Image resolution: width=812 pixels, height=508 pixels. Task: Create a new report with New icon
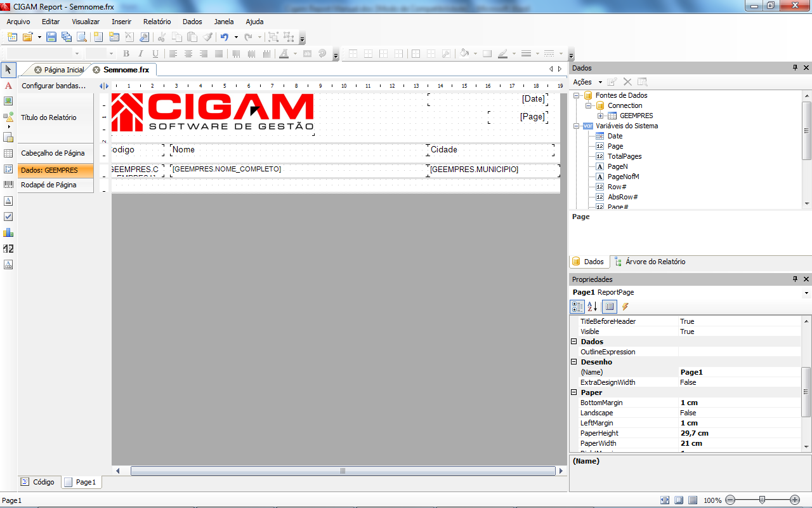pos(12,37)
